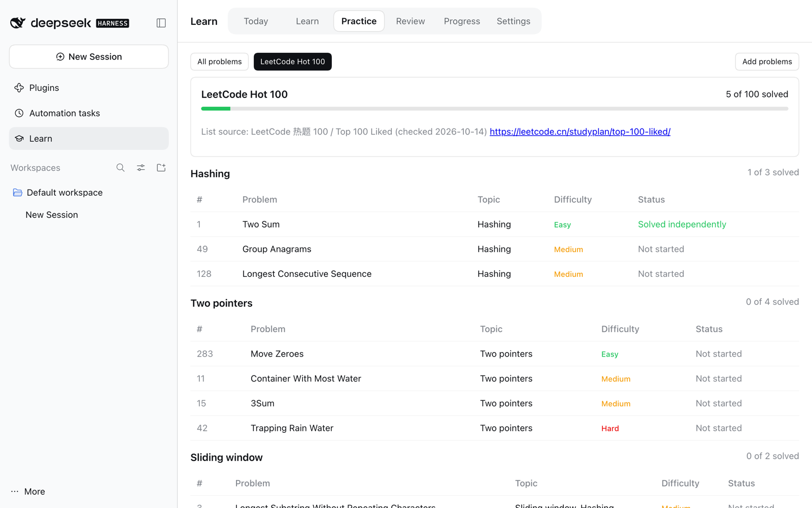Open the Progress tab
This screenshot has width=812, height=508.
coord(462,21)
